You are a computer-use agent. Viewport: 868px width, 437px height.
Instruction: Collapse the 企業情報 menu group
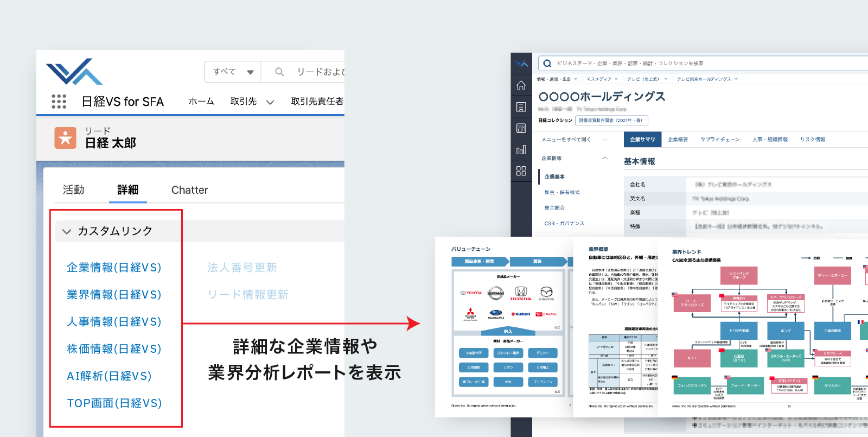click(x=605, y=158)
